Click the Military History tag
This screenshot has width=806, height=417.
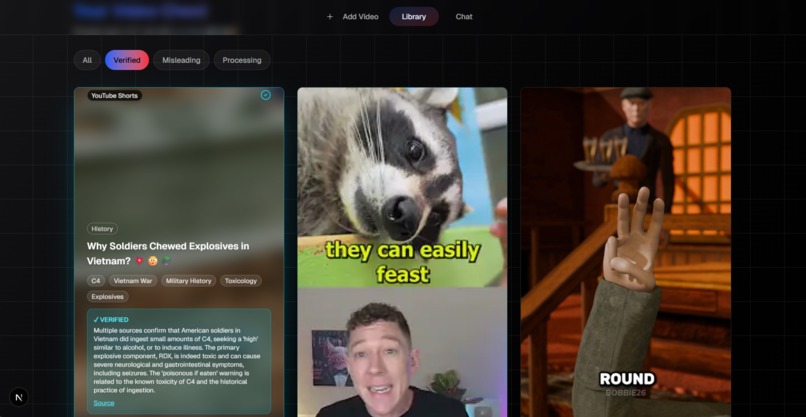[x=189, y=281]
